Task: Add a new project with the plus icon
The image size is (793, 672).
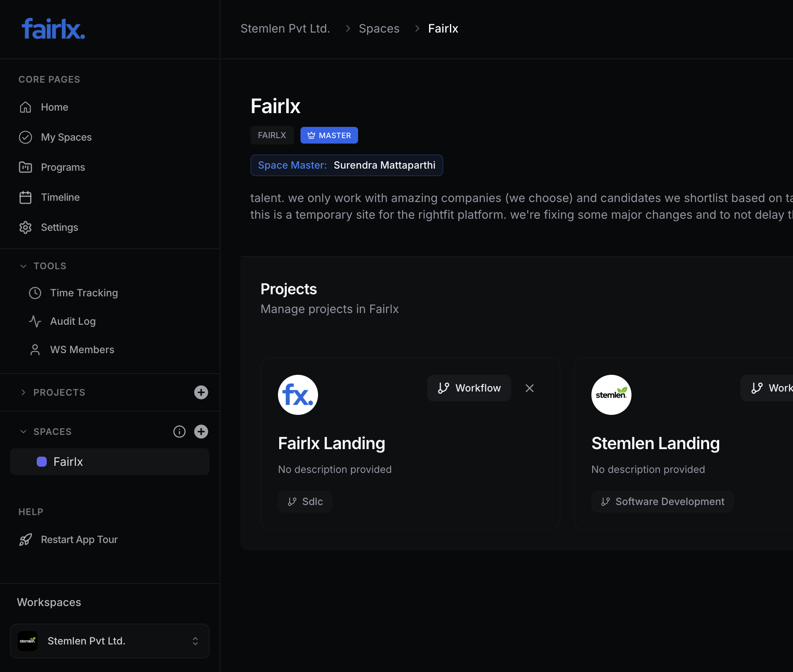Action: pyautogui.click(x=201, y=392)
